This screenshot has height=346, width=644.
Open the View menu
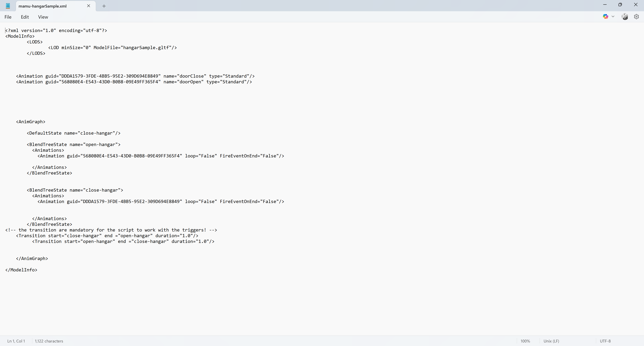(43, 17)
